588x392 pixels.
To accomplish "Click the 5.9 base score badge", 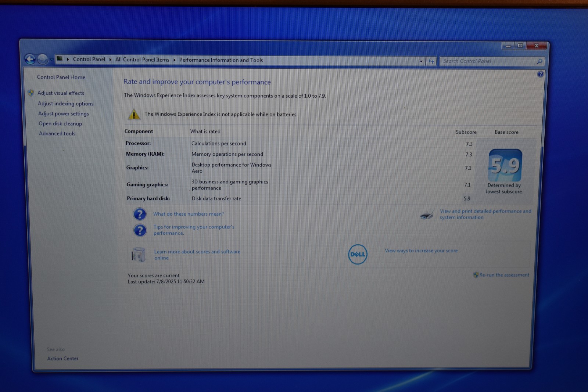I will pos(505,165).
